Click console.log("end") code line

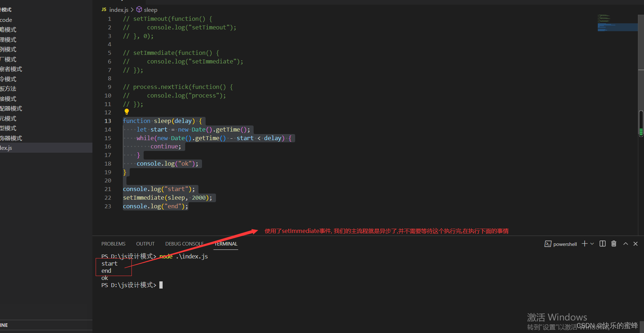coord(155,206)
